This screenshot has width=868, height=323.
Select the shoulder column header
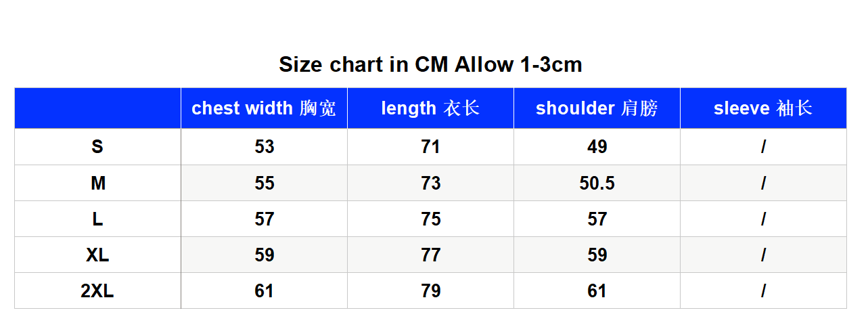tap(597, 108)
